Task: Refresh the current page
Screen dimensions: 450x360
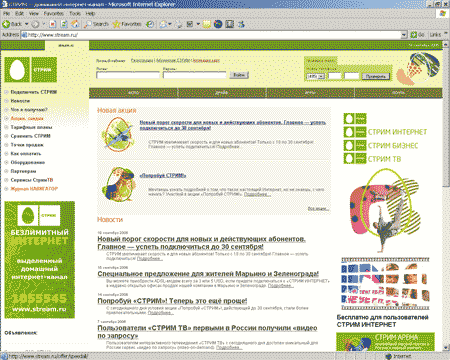Action: click(64, 24)
